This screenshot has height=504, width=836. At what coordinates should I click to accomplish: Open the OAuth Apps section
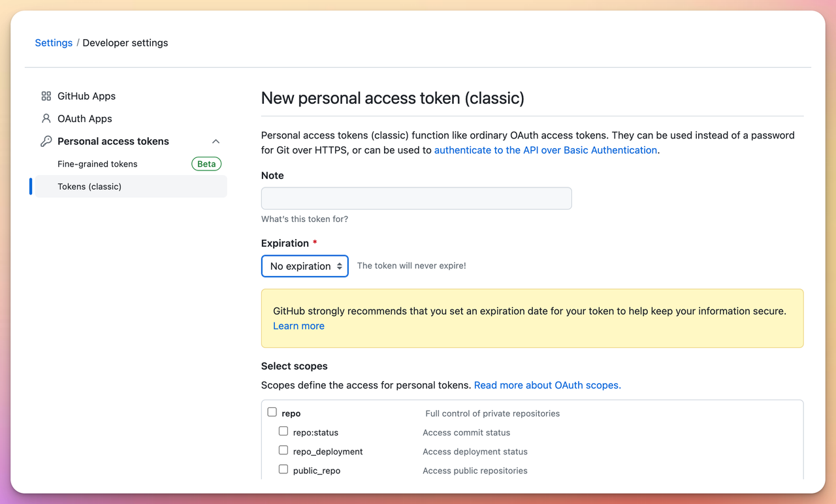click(85, 119)
